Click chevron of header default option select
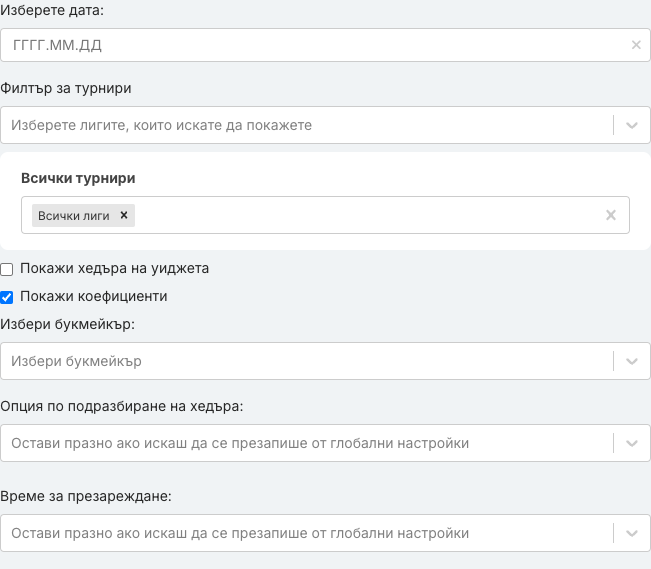Screen dimensions: 651x569 pos(632,443)
